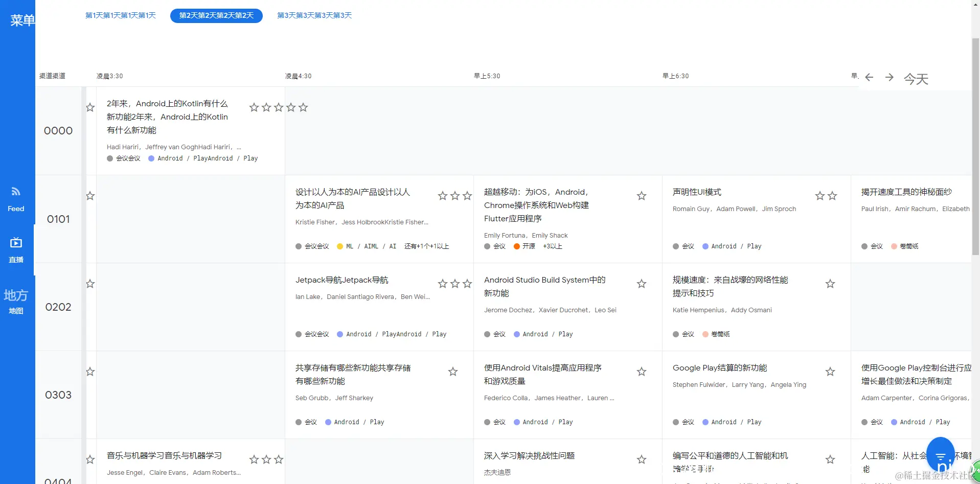Star the Google Play结算的新功能 session
The height and width of the screenshot is (484, 980).
pyautogui.click(x=831, y=372)
